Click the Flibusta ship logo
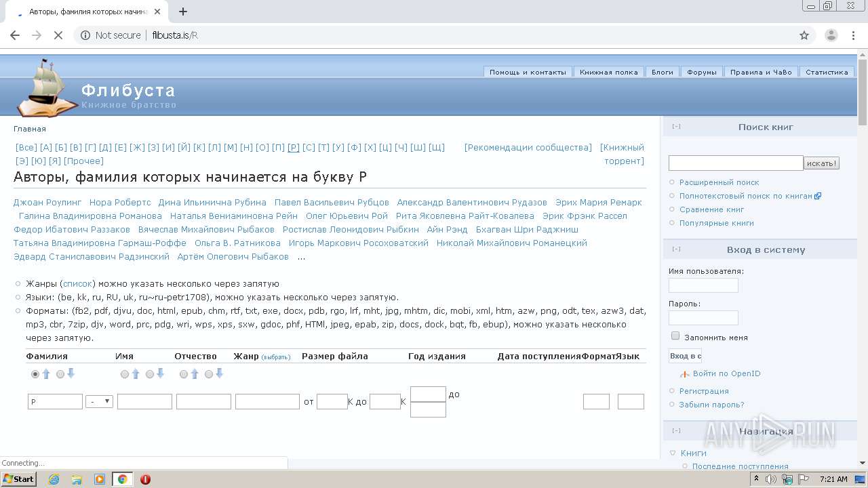 [47, 88]
